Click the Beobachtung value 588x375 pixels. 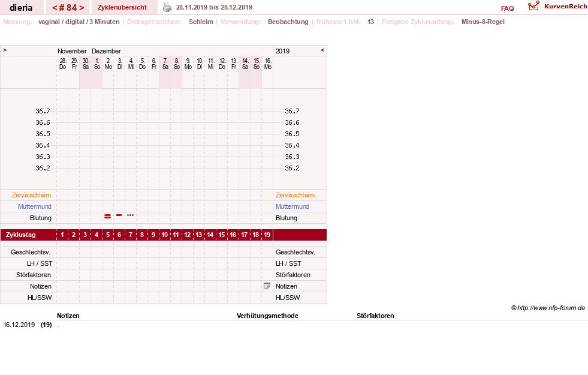[288, 22]
